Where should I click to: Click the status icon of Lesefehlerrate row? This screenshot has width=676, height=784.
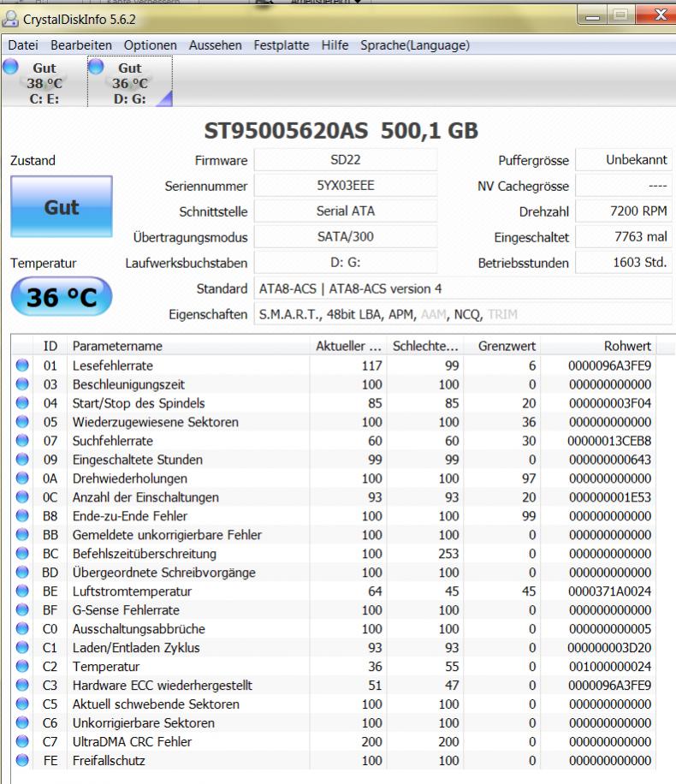[22, 365]
